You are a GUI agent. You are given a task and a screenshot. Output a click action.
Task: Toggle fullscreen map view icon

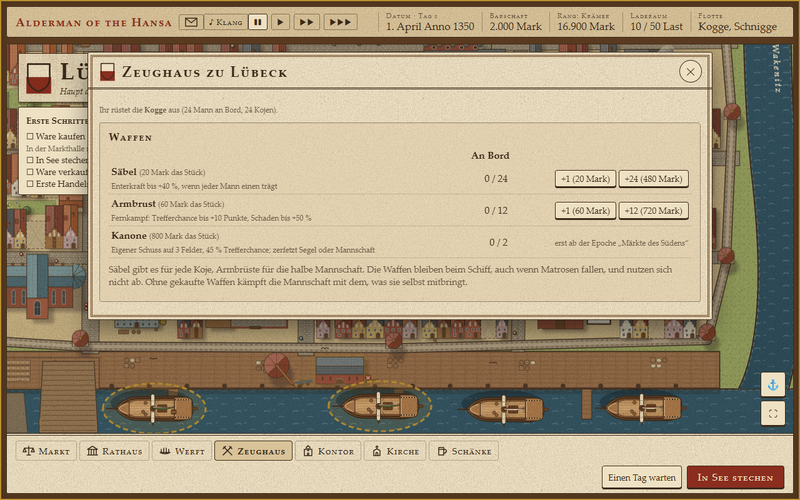(773, 414)
